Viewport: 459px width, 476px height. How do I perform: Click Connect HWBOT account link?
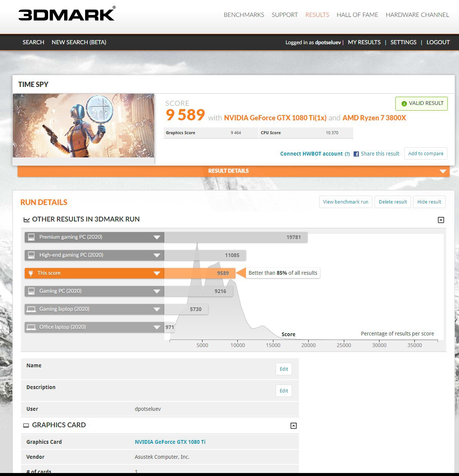(x=311, y=154)
